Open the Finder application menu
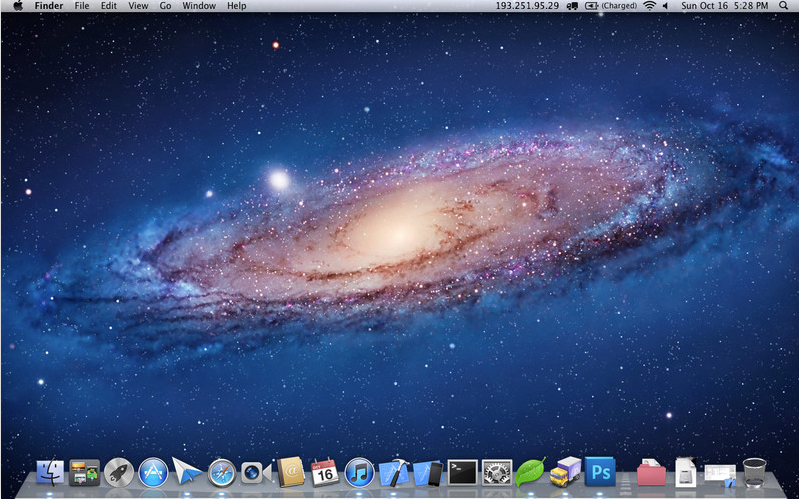 (x=49, y=6)
